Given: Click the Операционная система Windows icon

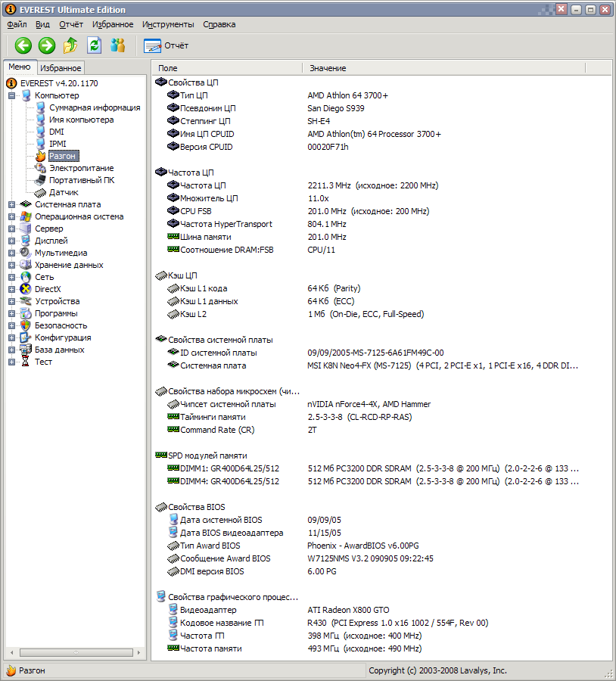Looking at the screenshot, I should pos(26,216).
